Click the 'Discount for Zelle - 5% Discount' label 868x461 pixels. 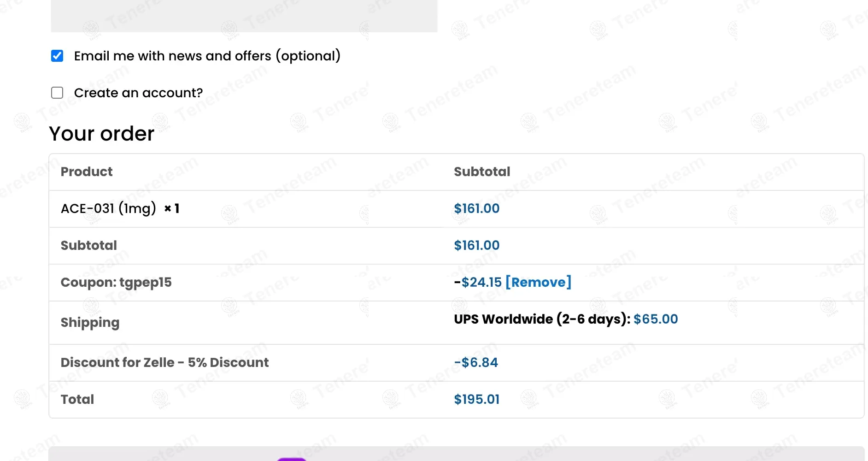(164, 362)
